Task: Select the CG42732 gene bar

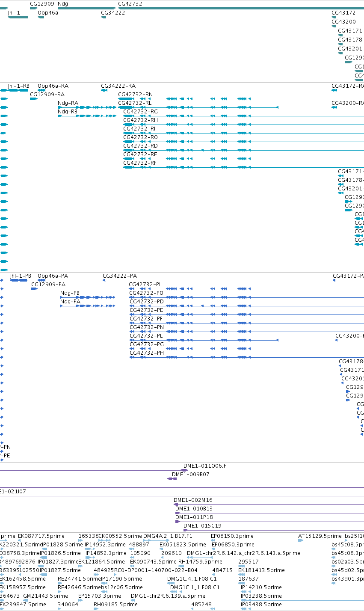Action: (x=241, y=8)
